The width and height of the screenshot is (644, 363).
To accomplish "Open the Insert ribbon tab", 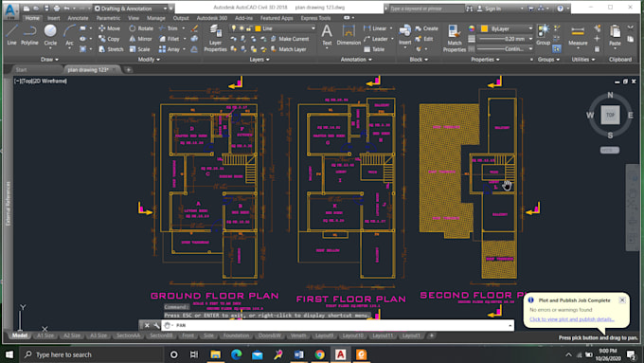I will [53, 18].
